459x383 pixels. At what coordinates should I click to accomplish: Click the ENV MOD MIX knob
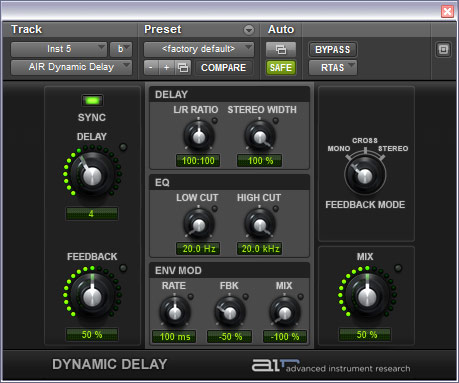[x=285, y=312]
